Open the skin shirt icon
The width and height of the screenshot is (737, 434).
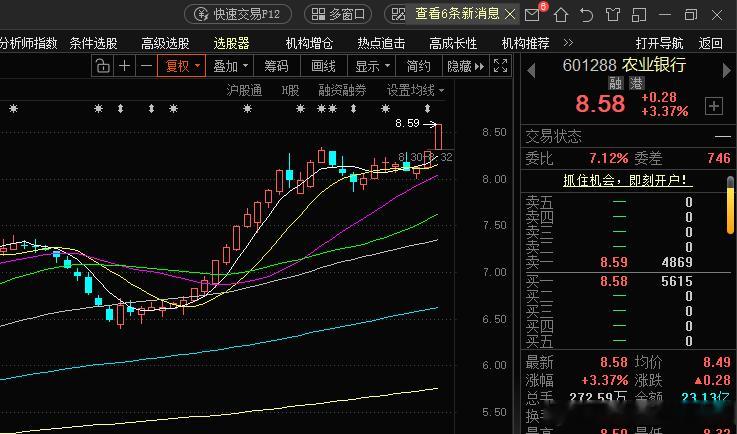[613, 15]
